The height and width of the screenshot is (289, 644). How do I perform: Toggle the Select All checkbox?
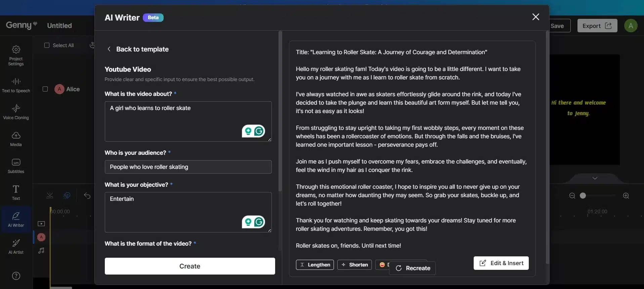click(x=47, y=45)
